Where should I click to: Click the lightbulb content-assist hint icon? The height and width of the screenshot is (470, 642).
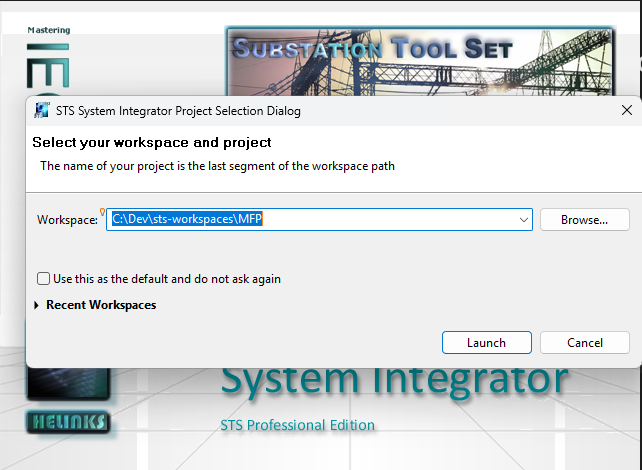click(102, 212)
